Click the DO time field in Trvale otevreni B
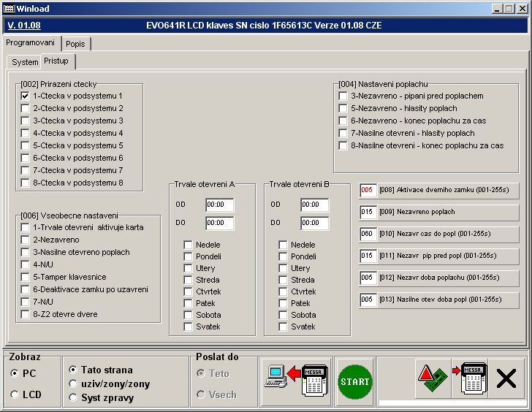Image resolution: width=532 pixels, height=412 pixels. (314, 223)
